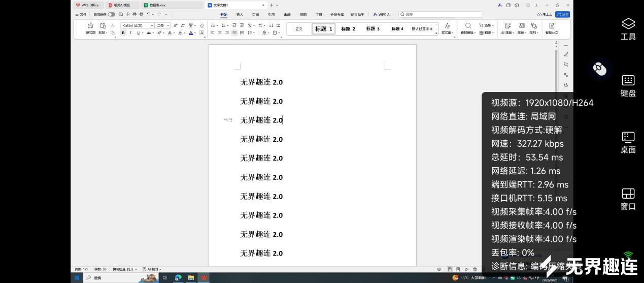The height and width of the screenshot is (283, 644).
Task: Apply the 标题 1 heading style
Action: pyautogui.click(x=324, y=29)
